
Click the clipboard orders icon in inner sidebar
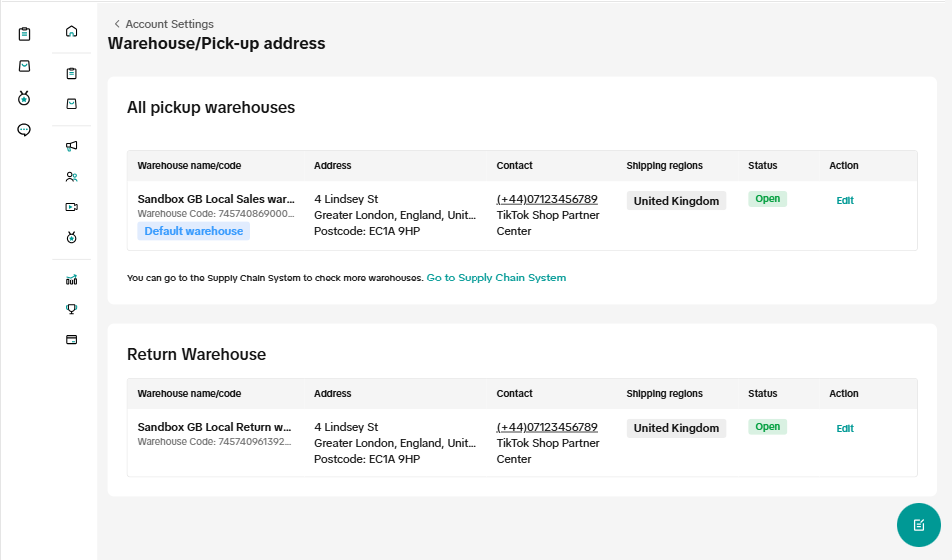(71, 73)
